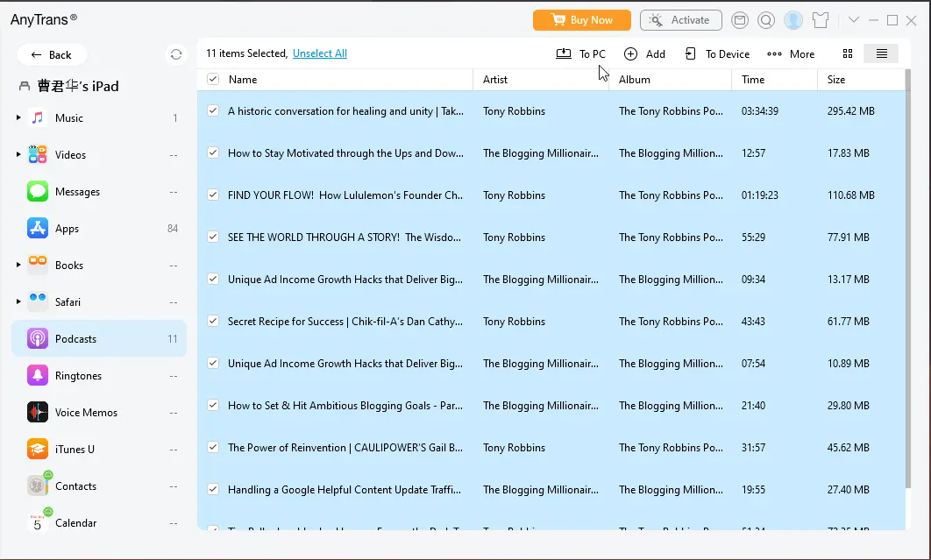The image size is (931, 560).
Task: Click the search icon in title bar
Action: 766,20
